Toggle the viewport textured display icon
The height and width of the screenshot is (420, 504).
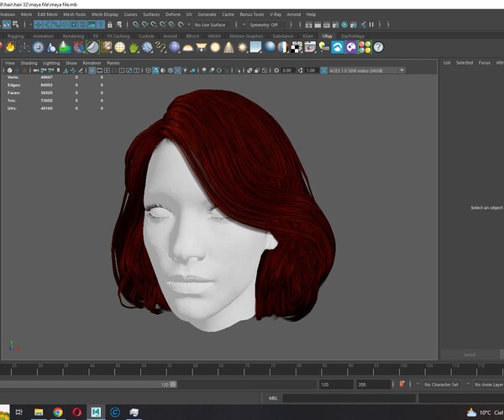(178, 71)
